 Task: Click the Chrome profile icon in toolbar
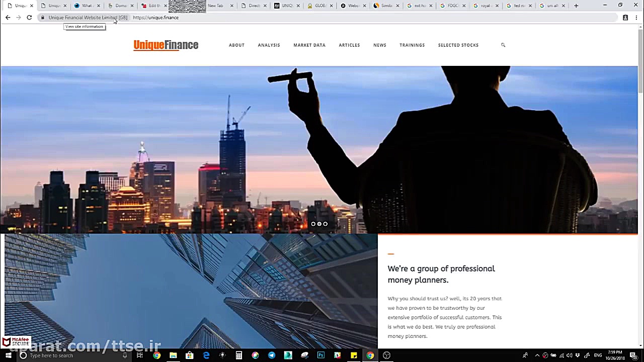pos(625,18)
